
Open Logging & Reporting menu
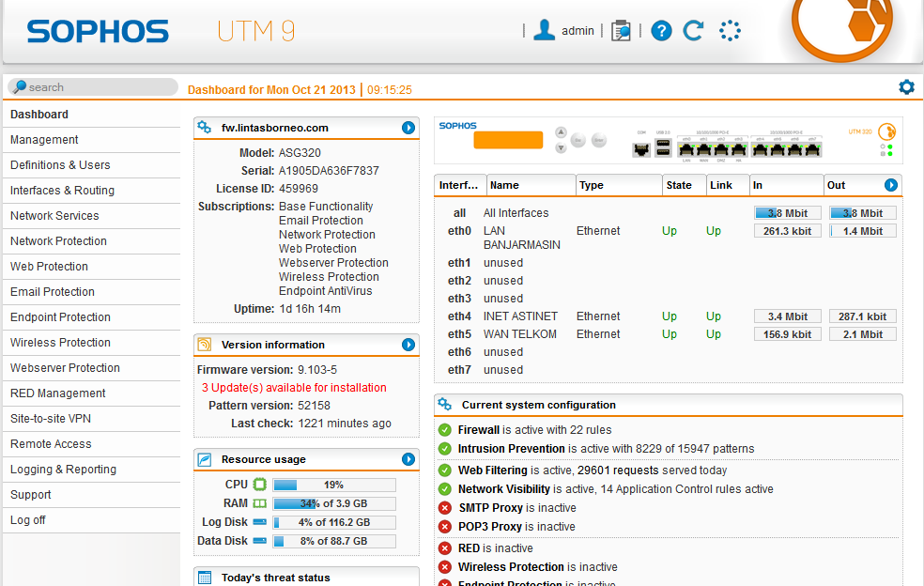coord(91,470)
